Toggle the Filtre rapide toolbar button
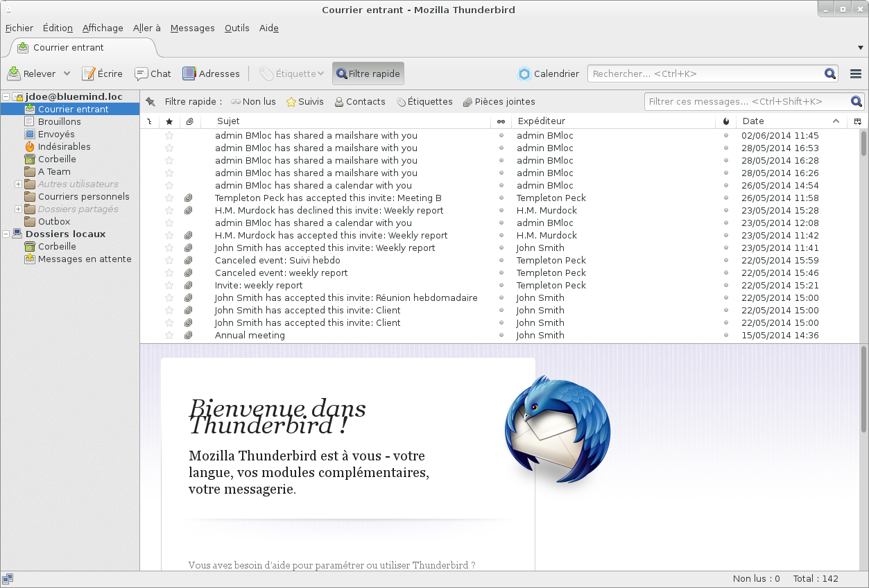This screenshot has width=869, height=588. pyautogui.click(x=368, y=73)
